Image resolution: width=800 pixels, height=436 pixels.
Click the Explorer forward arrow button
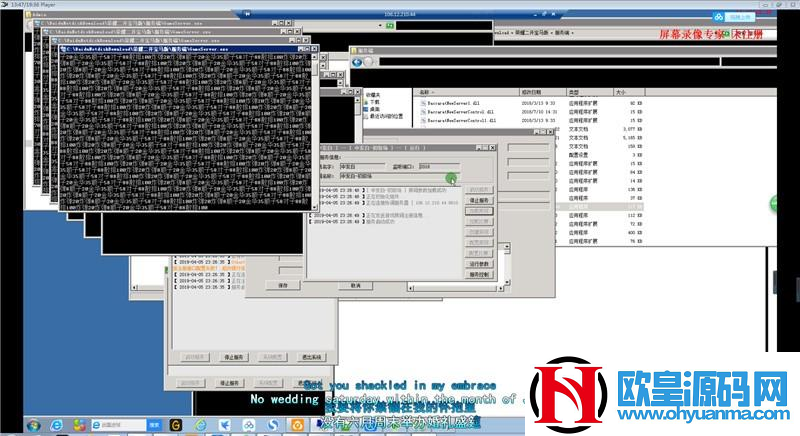point(369,62)
